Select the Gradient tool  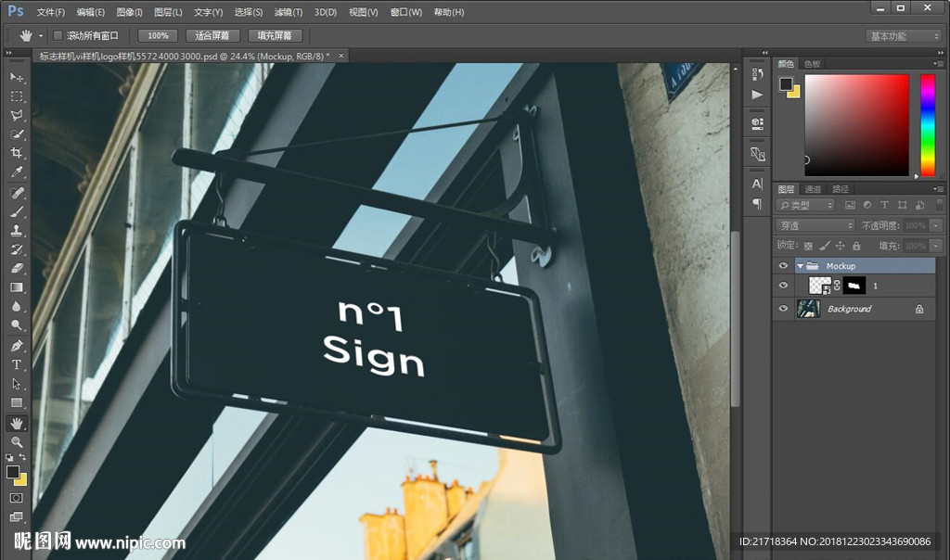tap(17, 287)
